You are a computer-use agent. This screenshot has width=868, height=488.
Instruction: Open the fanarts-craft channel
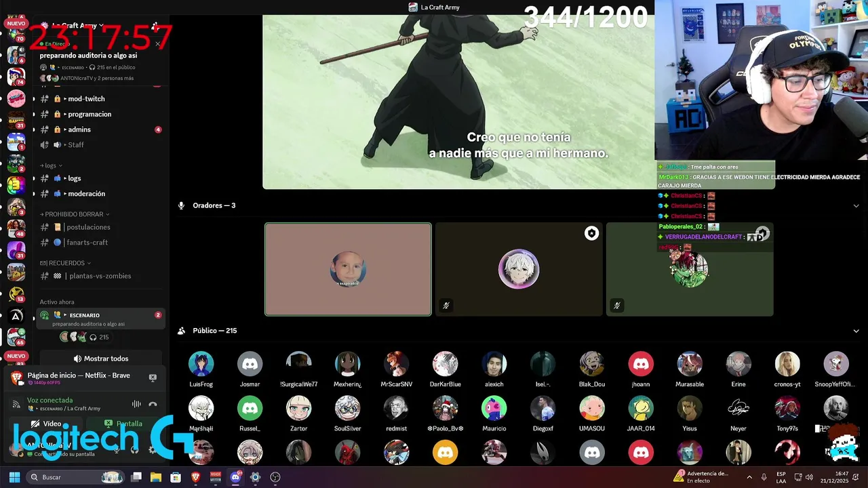pyautogui.click(x=100, y=243)
